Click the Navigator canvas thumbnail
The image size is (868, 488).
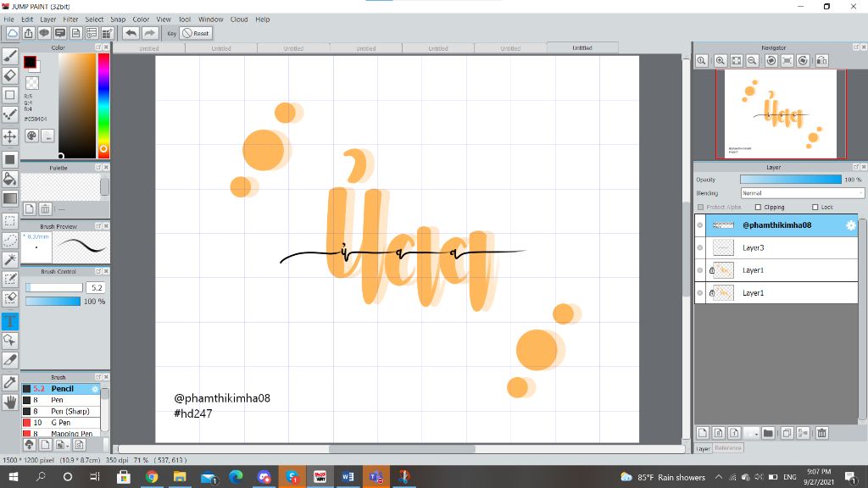[x=781, y=114]
